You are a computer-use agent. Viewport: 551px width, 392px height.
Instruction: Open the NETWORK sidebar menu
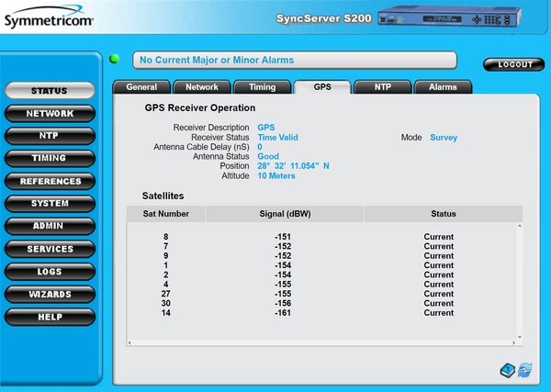pyautogui.click(x=50, y=114)
